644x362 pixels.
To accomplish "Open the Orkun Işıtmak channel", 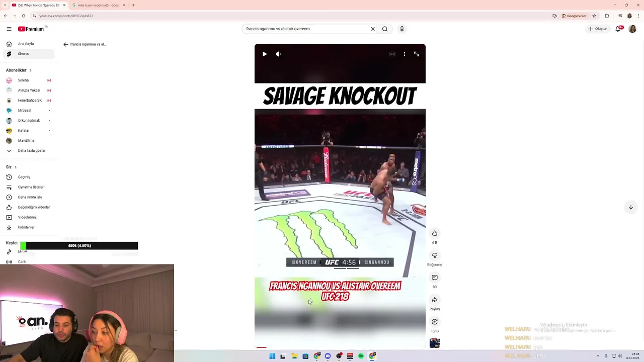I will pyautogui.click(x=28, y=121).
